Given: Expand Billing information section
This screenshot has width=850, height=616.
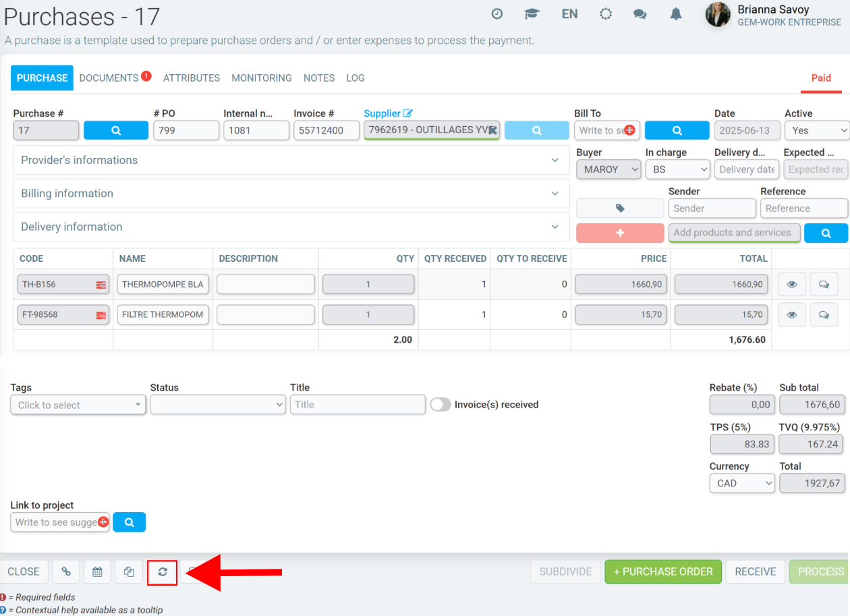Looking at the screenshot, I should tap(291, 194).
